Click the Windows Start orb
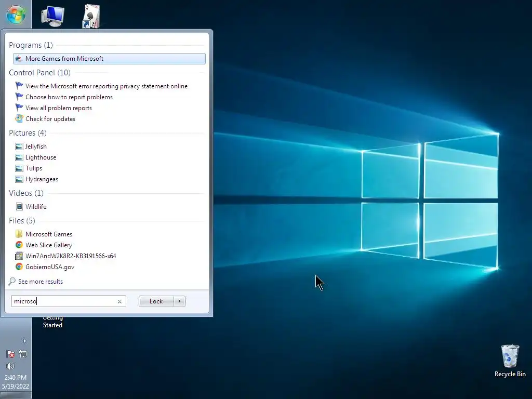 click(x=16, y=15)
